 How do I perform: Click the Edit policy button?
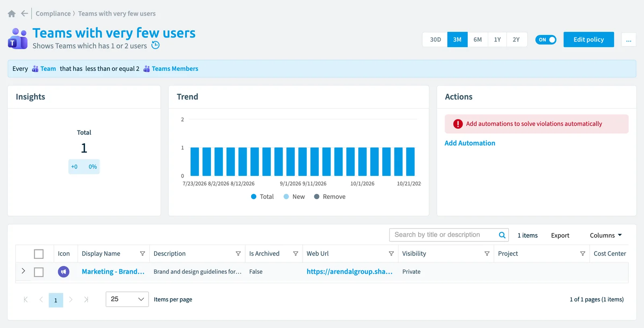click(x=588, y=39)
